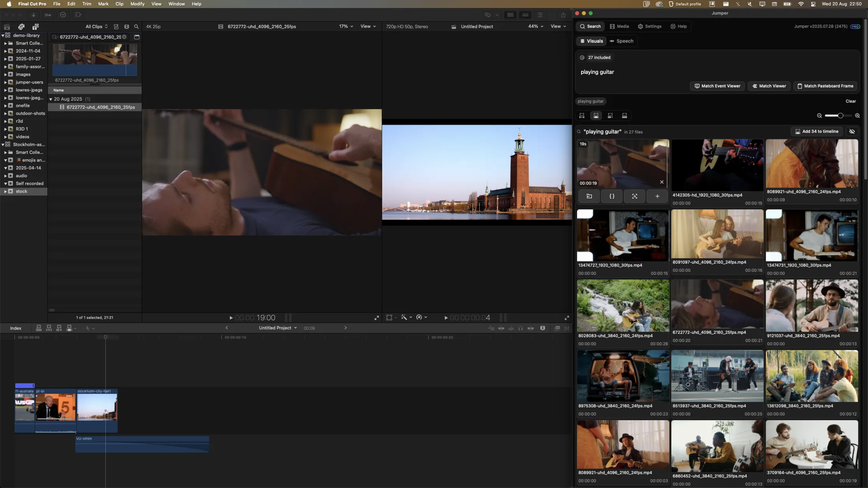The width and height of the screenshot is (868, 488).
Task: Collapse the 20 Aug 2025 group
Action: tap(51, 99)
